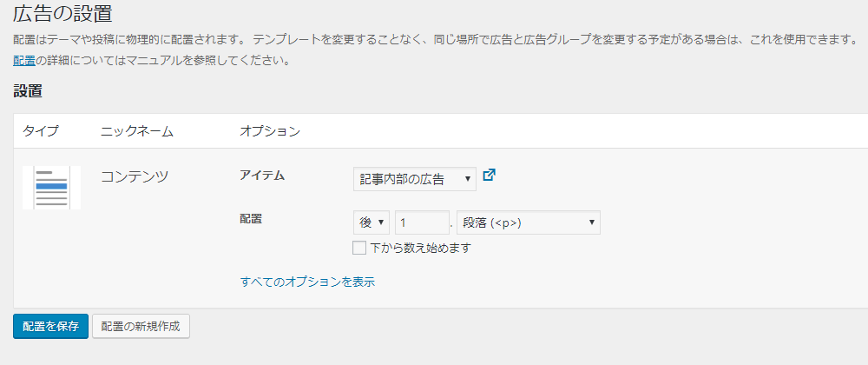Open the 配置 manual link in description
The width and height of the screenshot is (868, 365).
24,61
